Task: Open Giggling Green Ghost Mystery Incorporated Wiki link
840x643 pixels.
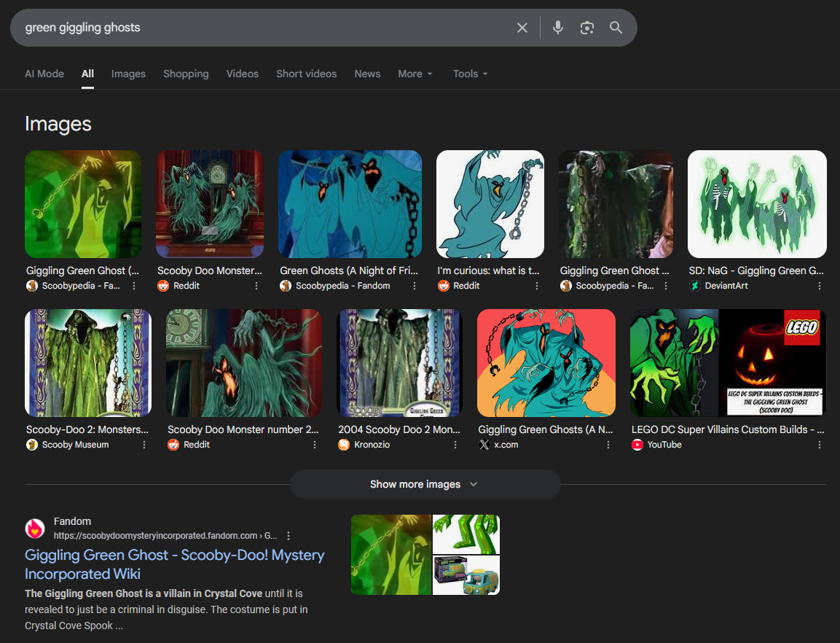Action: tap(174, 564)
